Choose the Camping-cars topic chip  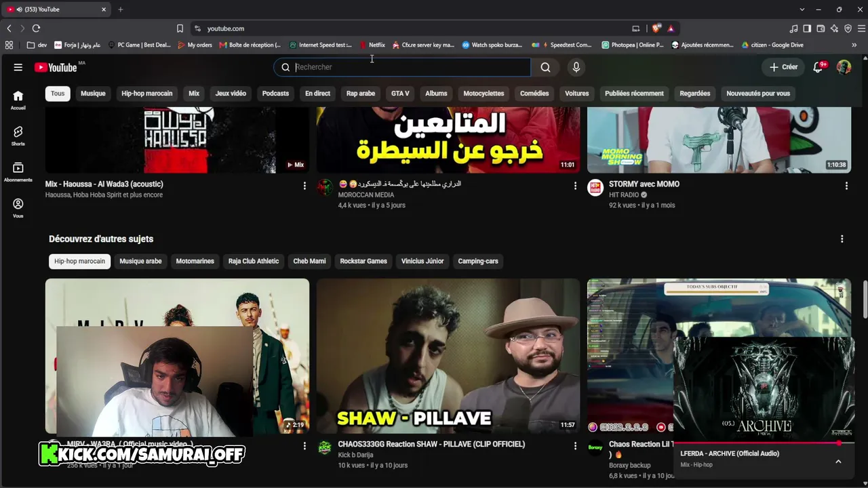coord(478,261)
